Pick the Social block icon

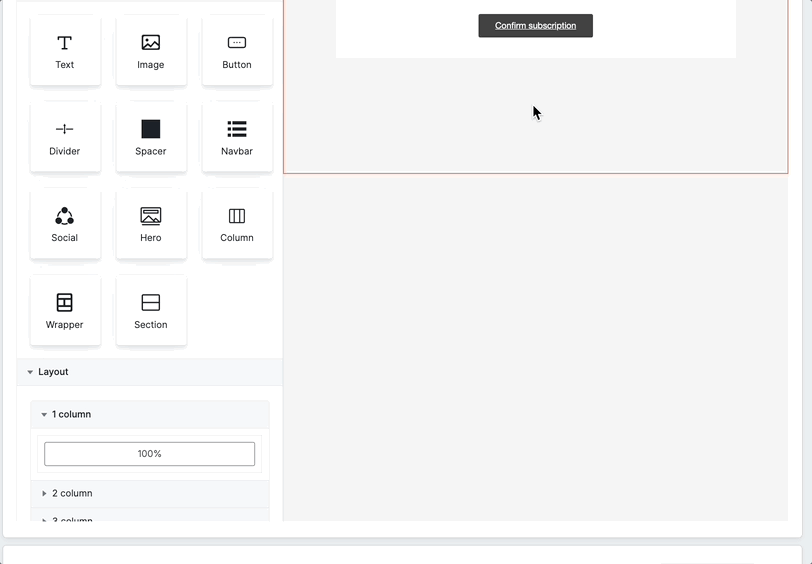pyautogui.click(x=65, y=216)
